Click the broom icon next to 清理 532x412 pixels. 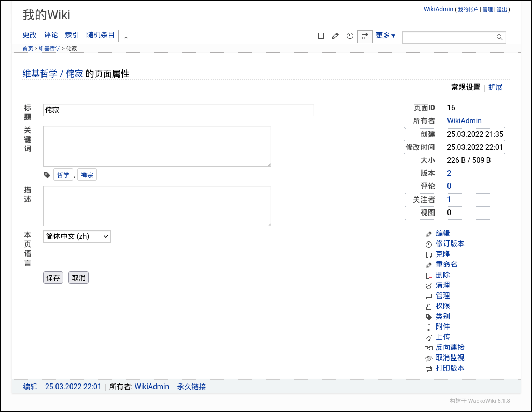pos(429,285)
